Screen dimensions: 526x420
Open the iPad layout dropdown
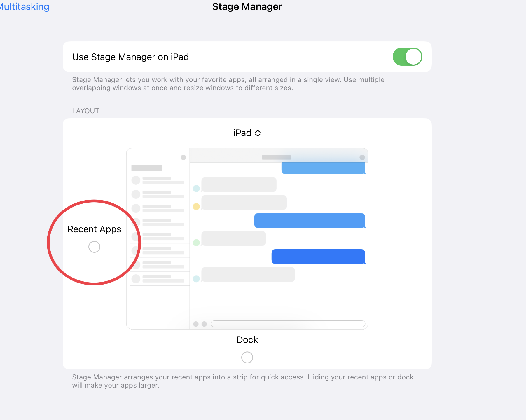[x=247, y=133]
